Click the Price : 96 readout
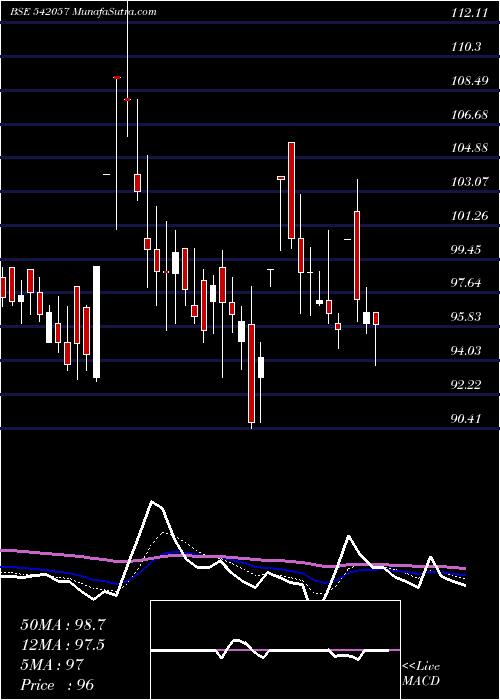The height and width of the screenshot is (700, 500). [57, 685]
